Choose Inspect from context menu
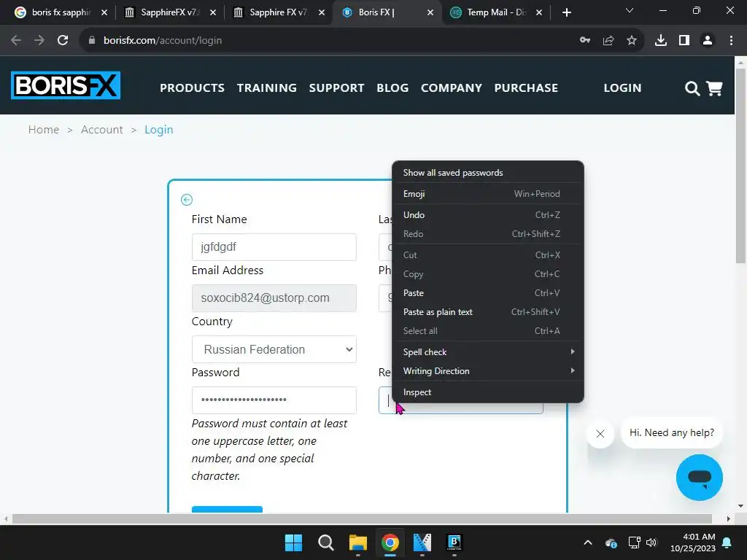Screen dimensions: 747x560 [488, 392]
